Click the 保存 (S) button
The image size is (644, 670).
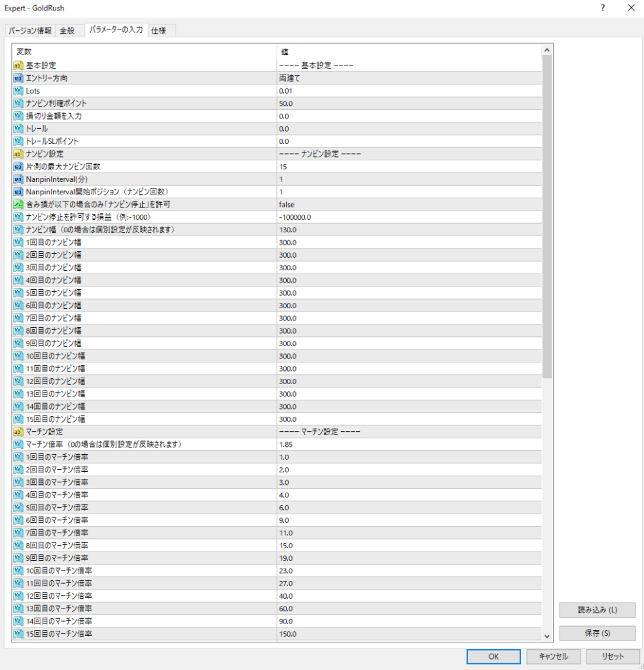click(x=597, y=633)
